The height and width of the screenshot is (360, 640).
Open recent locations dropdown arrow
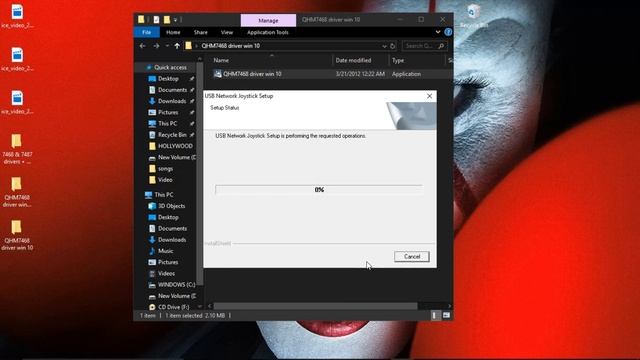[167, 46]
